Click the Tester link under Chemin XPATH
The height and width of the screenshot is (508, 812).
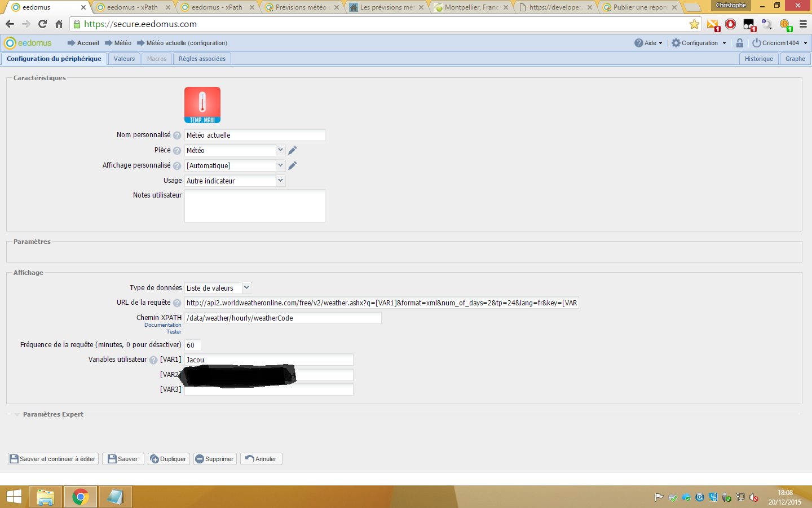click(174, 332)
